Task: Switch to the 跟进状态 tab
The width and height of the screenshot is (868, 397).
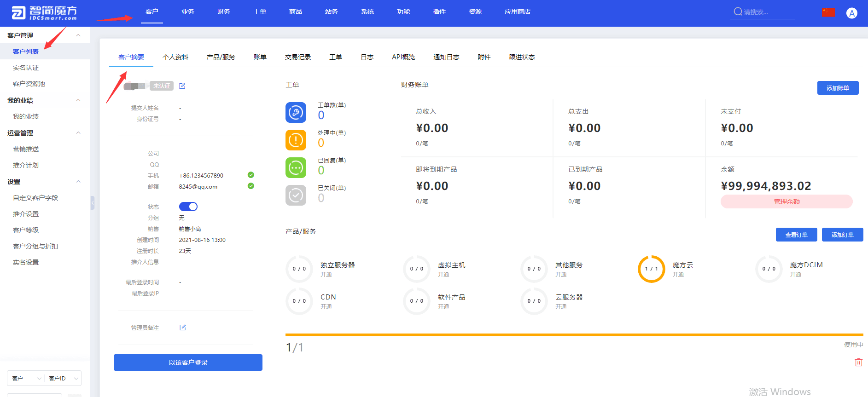Action: coord(522,57)
